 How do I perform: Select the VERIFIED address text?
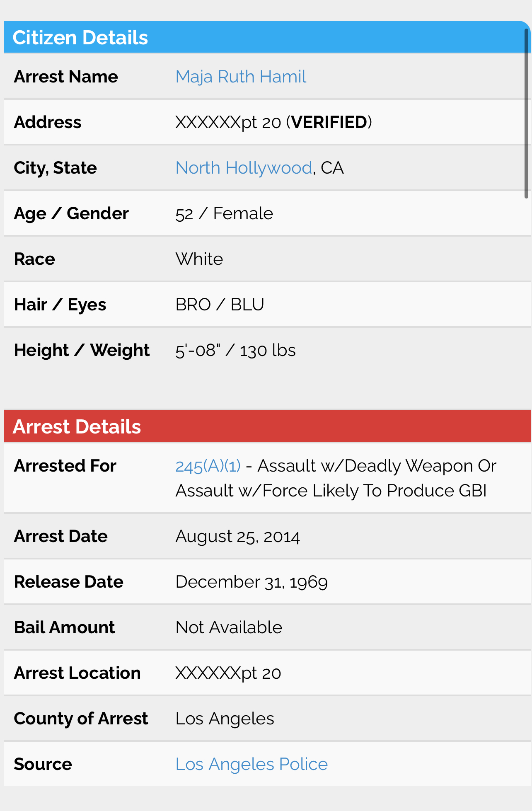[x=329, y=122]
